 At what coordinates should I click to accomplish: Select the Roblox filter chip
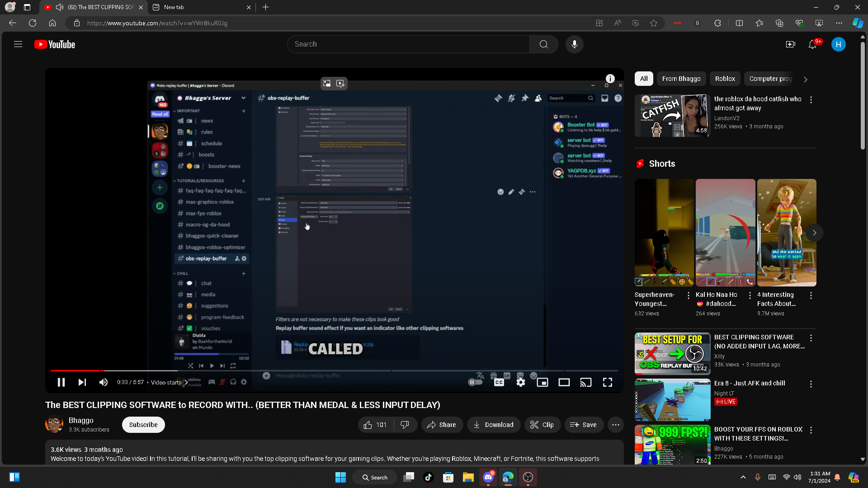725,79
